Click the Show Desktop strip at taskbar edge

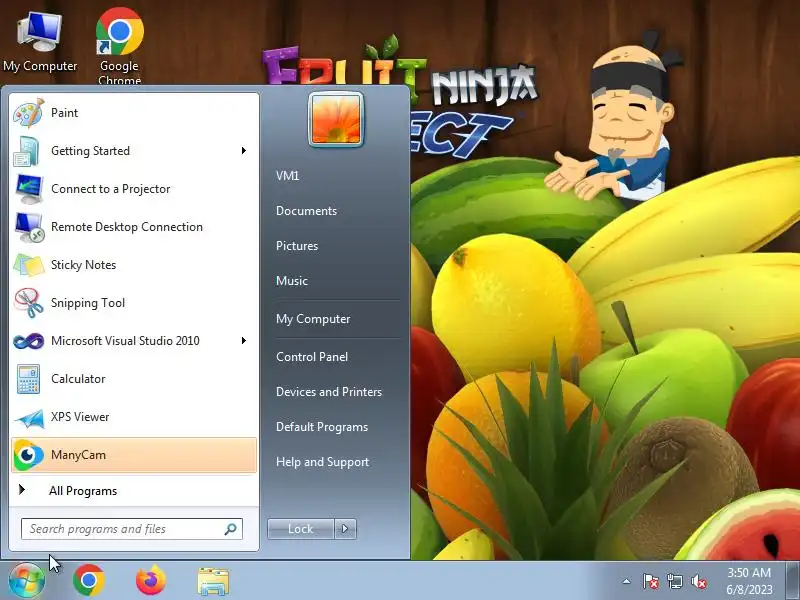[792, 580]
